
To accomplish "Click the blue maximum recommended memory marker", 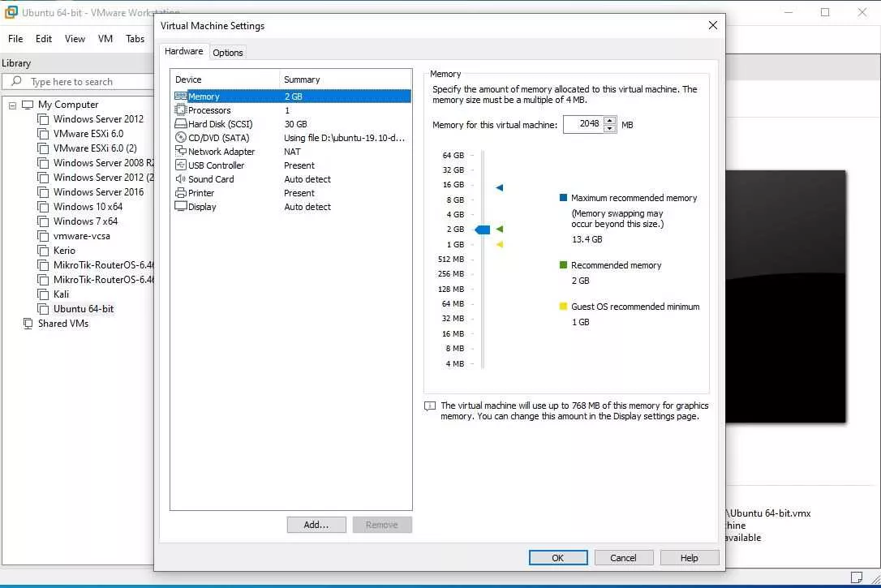I will (x=500, y=187).
